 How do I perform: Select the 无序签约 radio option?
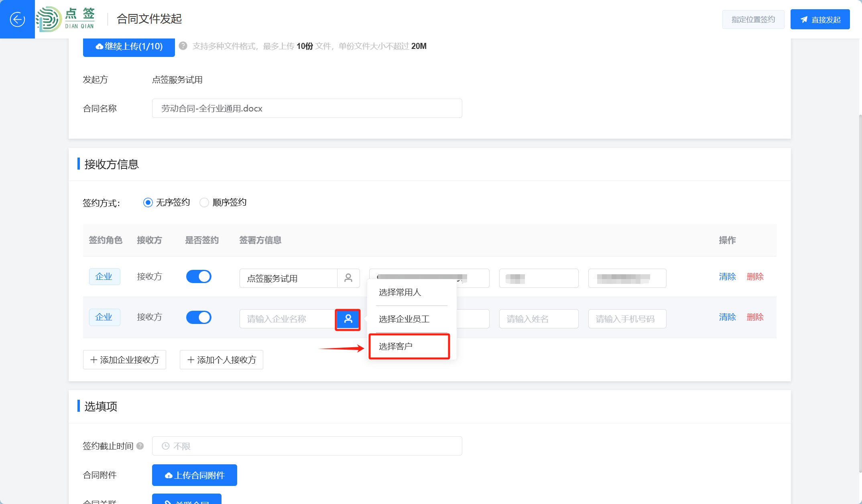pos(148,202)
